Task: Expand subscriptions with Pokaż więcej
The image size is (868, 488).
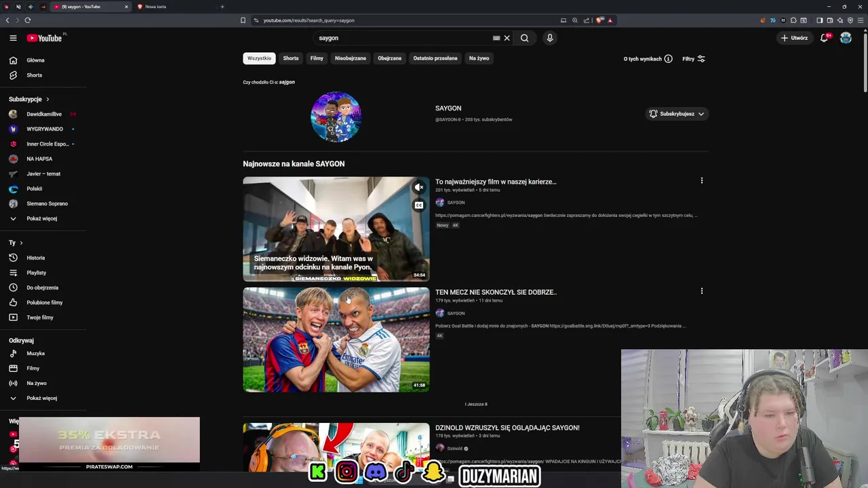Action: coord(42,218)
